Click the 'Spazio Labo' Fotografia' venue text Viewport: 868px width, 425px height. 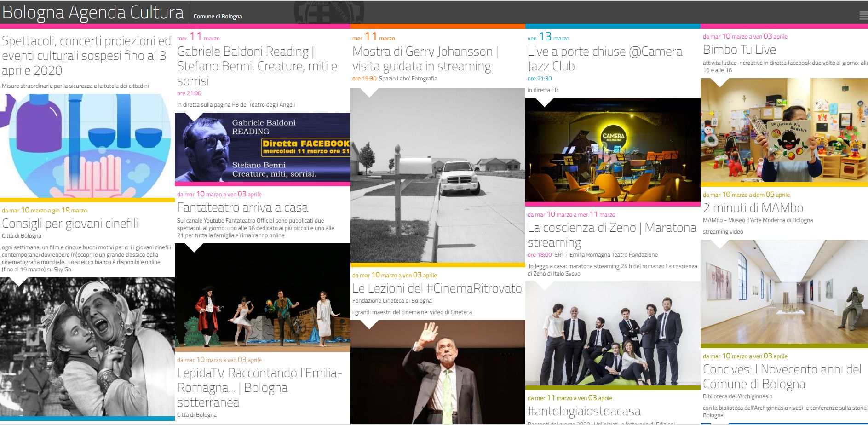pos(408,79)
